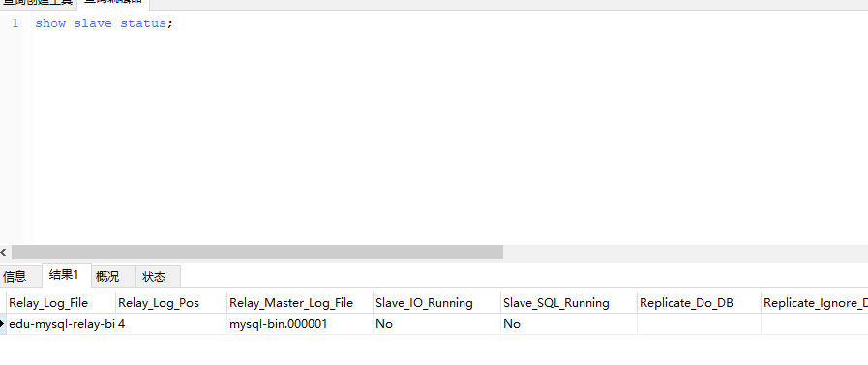Switch to the 信息 tab
The height and width of the screenshot is (365, 868).
[x=15, y=276]
